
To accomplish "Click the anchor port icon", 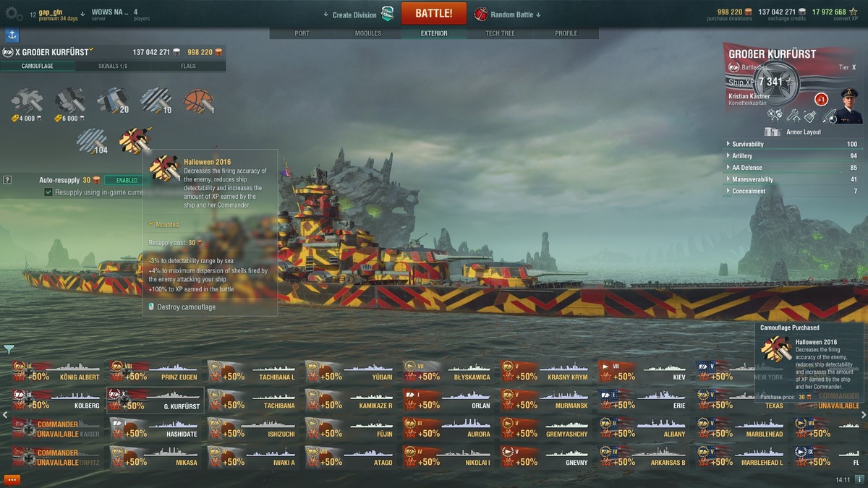I will [x=12, y=35].
